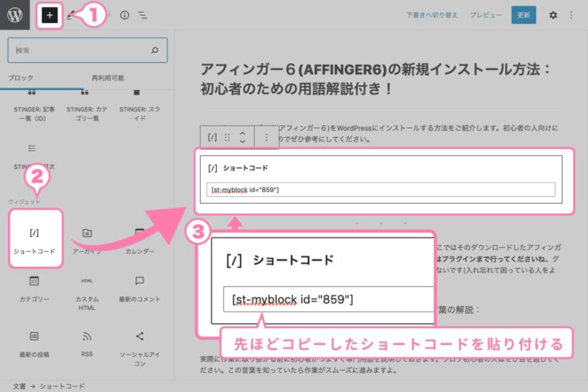588x392 pixels.
Task: Click the shortcode block type icon in toolbar
Action: pyautogui.click(x=212, y=137)
